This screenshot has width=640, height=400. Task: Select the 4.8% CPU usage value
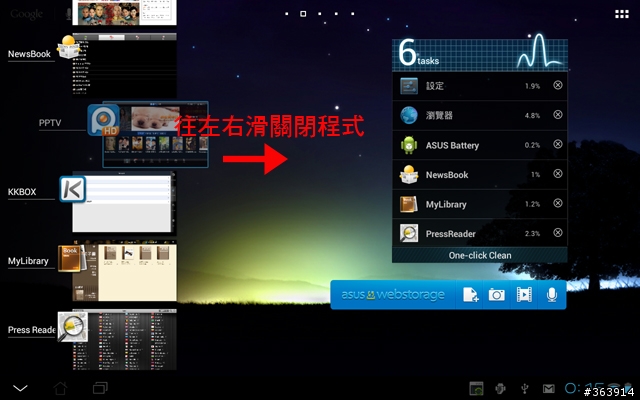(532, 116)
